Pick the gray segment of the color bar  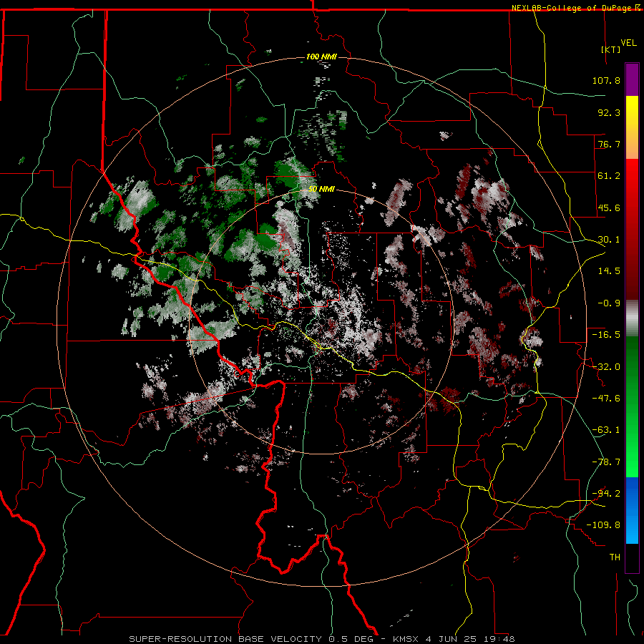632,318
